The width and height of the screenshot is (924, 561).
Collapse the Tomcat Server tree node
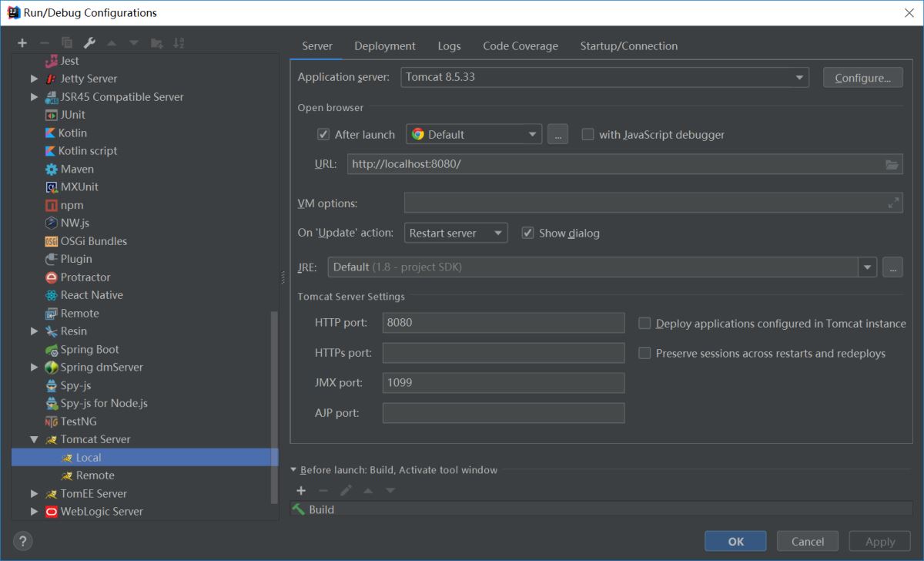pyautogui.click(x=34, y=439)
